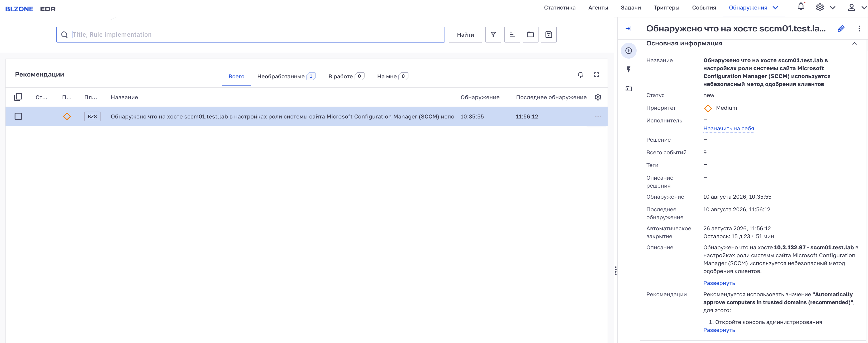Click the BI.ZONE EDR logo
868x343 pixels.
30,9
